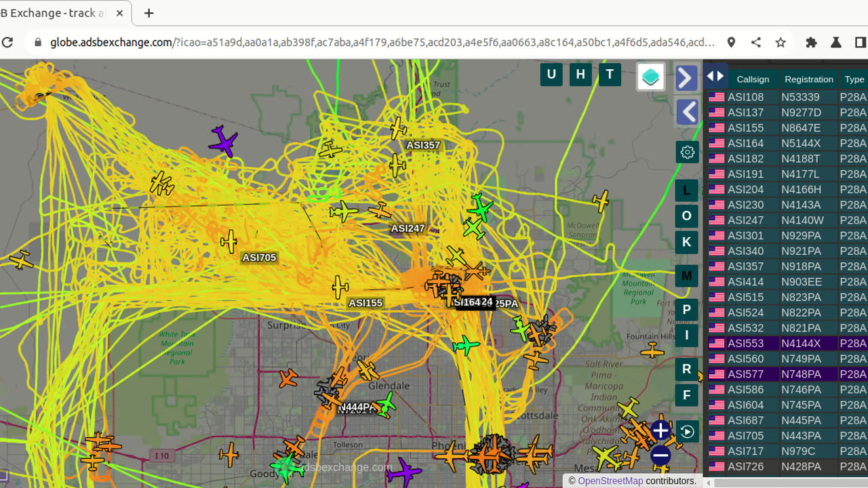This screenshot has width=868, height=488.
Task: Click yellow aircraft icon at far left
Action: tap(21, 260)
